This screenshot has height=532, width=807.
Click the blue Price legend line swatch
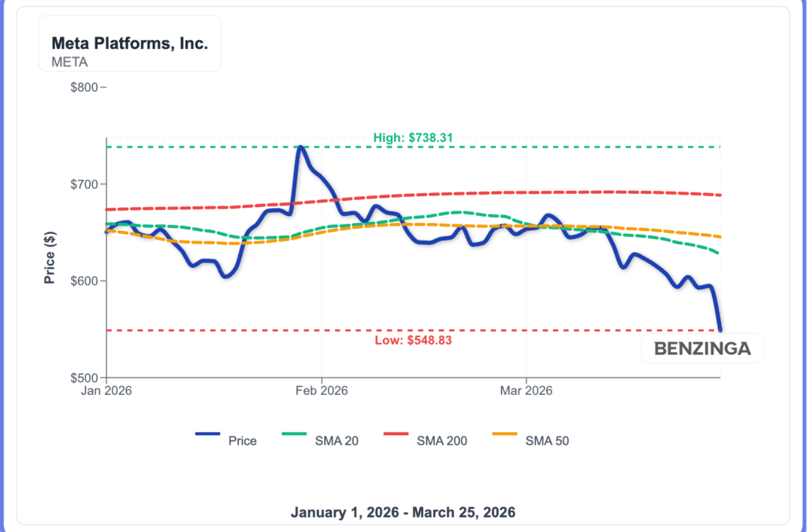point(207,441)
